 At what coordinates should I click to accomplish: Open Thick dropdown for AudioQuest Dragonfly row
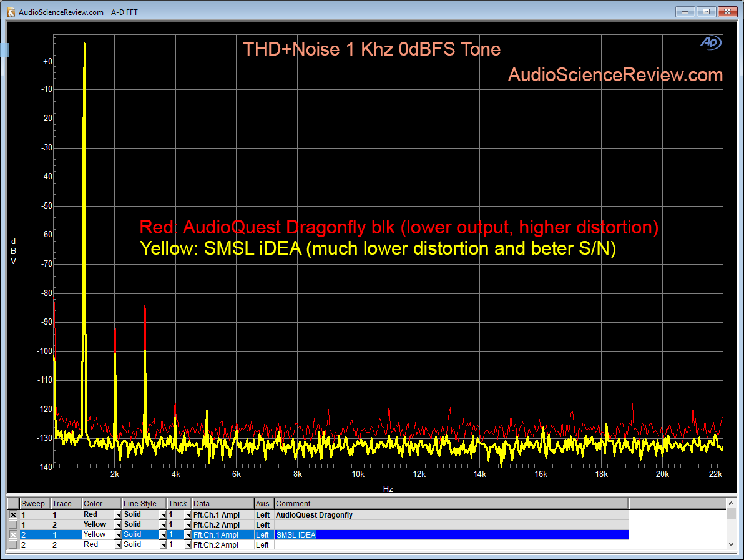click(x=187, y=515)
